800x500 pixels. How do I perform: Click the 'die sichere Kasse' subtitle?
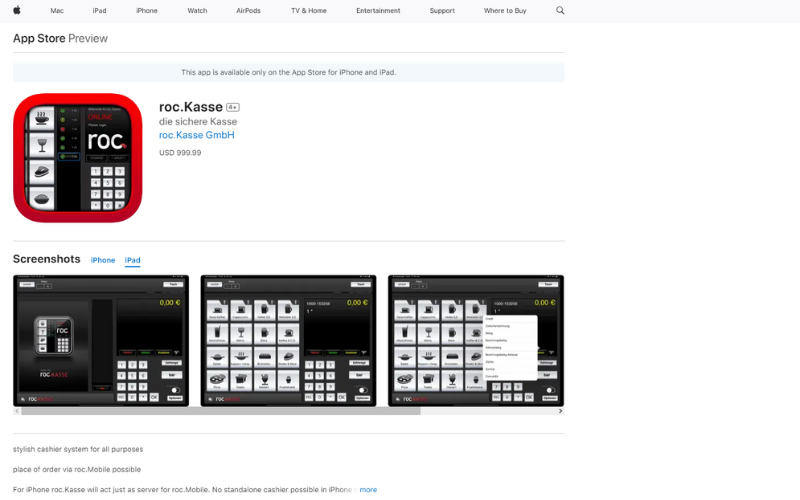point(198,121)
